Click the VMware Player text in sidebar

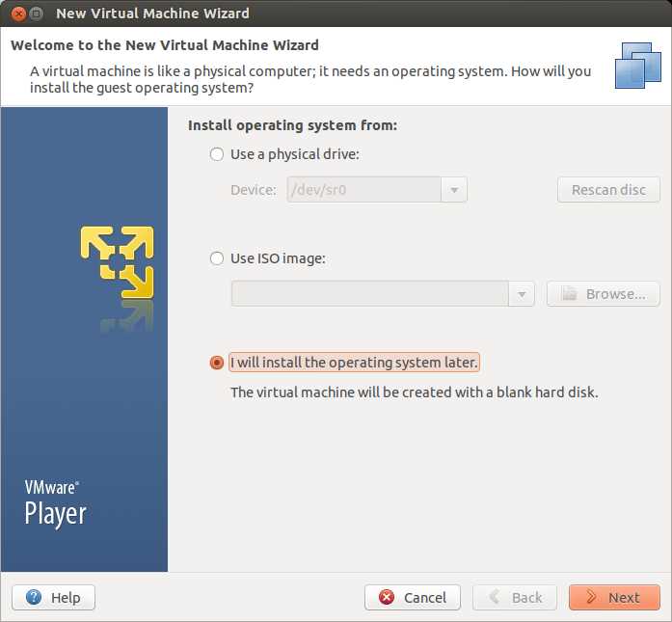(55, 503)
